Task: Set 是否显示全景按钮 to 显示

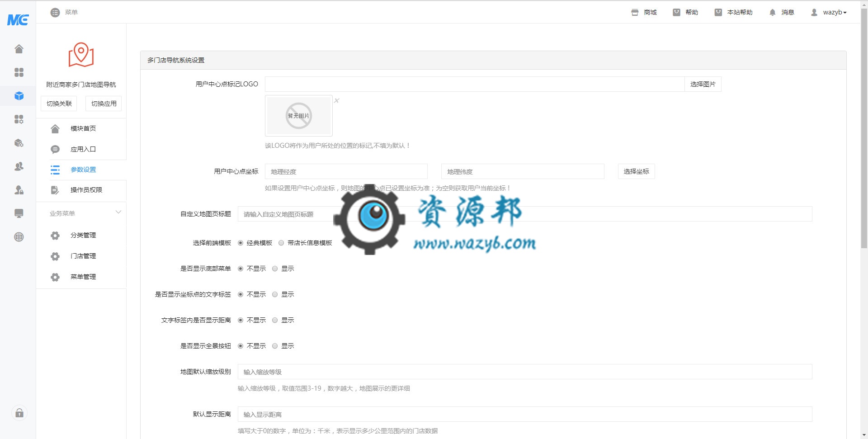Action: coord(275,346)
